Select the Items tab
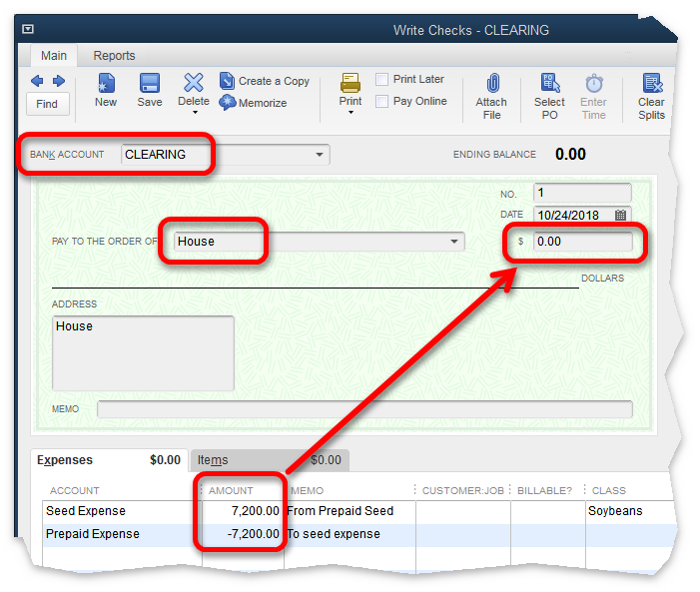This screenshot has width=700, height=592. 270,460
